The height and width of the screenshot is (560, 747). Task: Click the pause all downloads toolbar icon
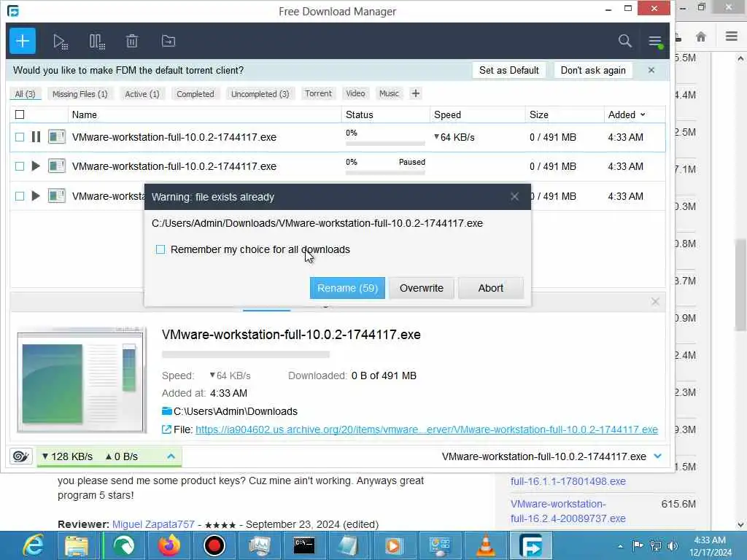click(x=97, y=42)
